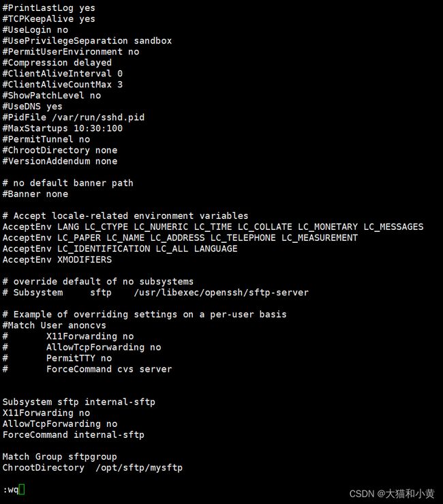Click the #UseDNS yes line
The width and height of the screenshot is (443, 504).
point(33,106)
